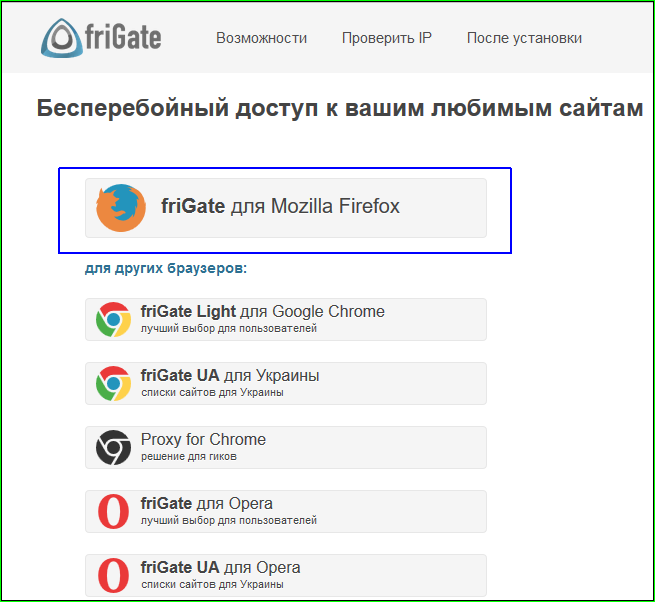Click 'лучший выбор для пользователей' under friGate для Opera
655x602 pixels.
229,520
